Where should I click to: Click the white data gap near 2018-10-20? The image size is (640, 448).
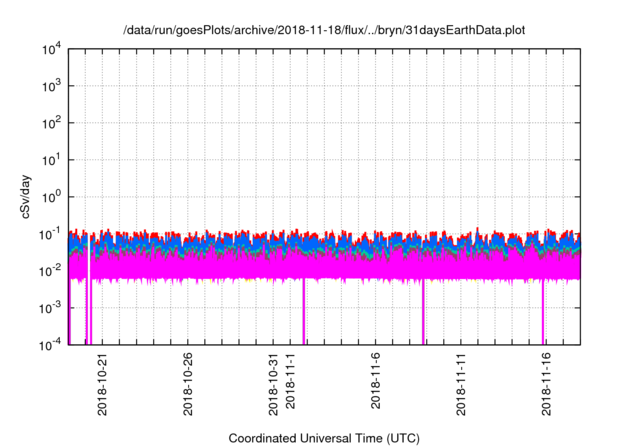[88, 290]
